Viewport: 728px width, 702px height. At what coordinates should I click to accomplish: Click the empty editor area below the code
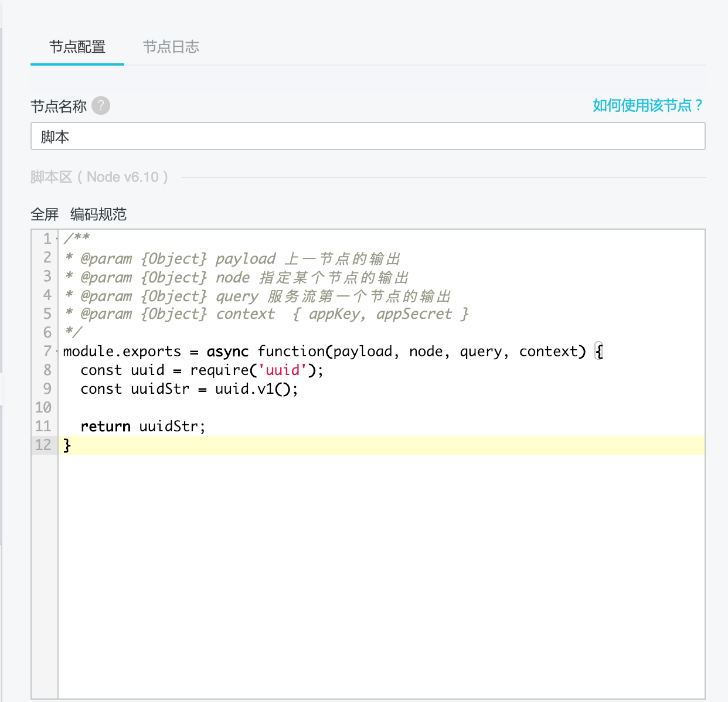tap(381, 574)
